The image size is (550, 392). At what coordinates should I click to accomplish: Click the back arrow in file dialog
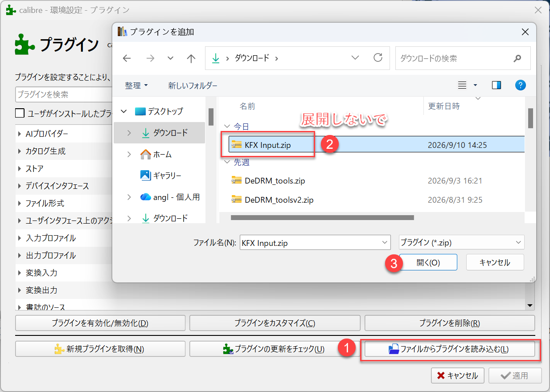[x=127, y=58]
